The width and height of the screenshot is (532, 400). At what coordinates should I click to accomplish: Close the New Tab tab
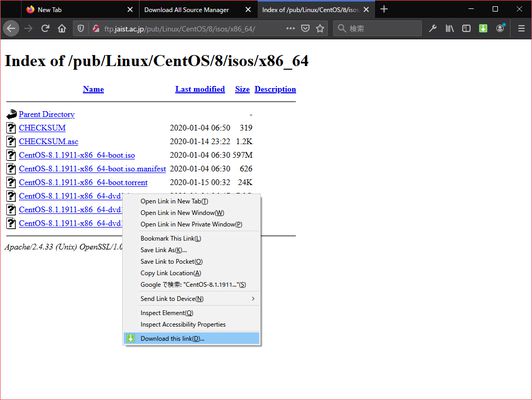coord(130,10)
